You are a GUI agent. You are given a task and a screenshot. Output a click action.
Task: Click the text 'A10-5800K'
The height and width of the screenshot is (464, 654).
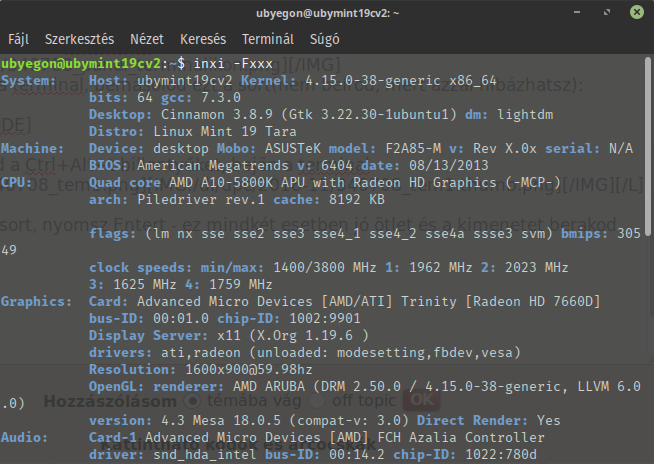[237, 182]
